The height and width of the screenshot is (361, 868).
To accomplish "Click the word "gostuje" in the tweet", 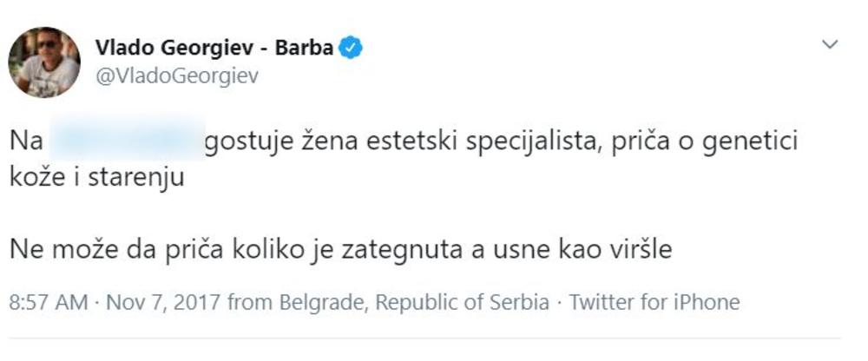I will (x=241, y=142).
